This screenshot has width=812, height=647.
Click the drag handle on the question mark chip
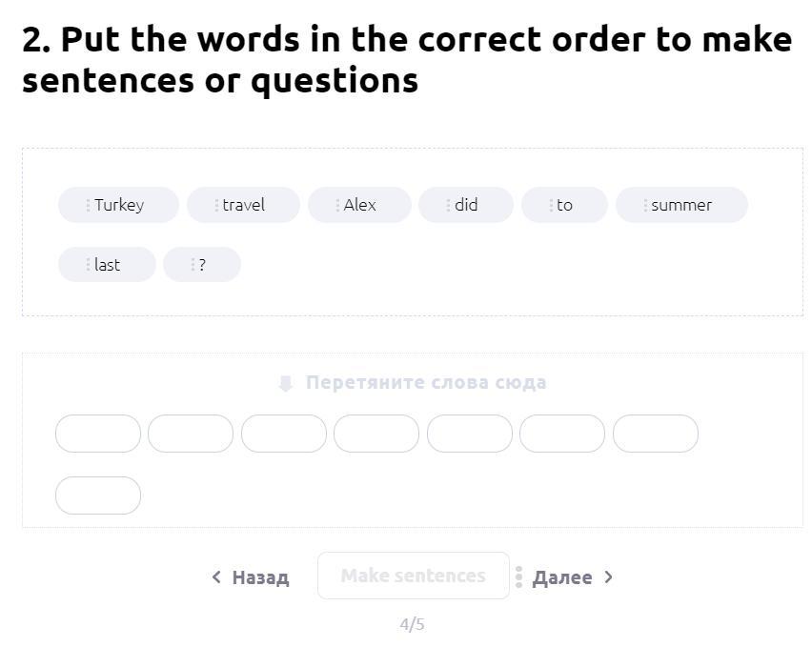click(193, 265)
